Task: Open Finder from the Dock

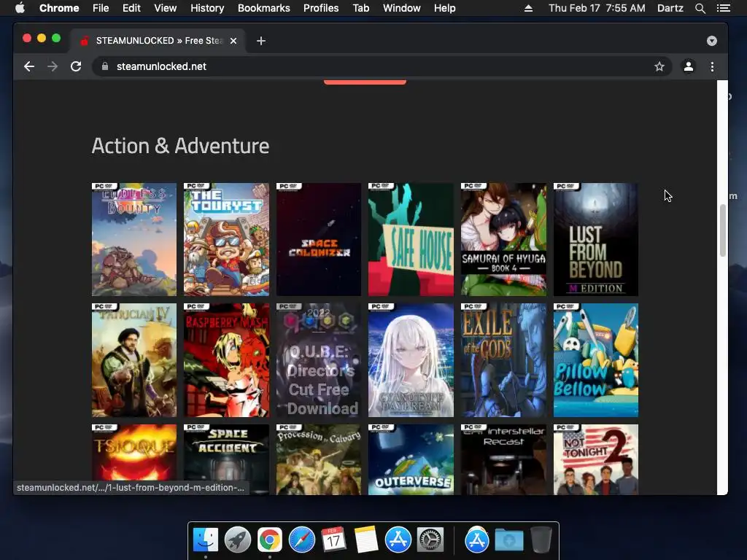Action: click(x=205, y=540)
